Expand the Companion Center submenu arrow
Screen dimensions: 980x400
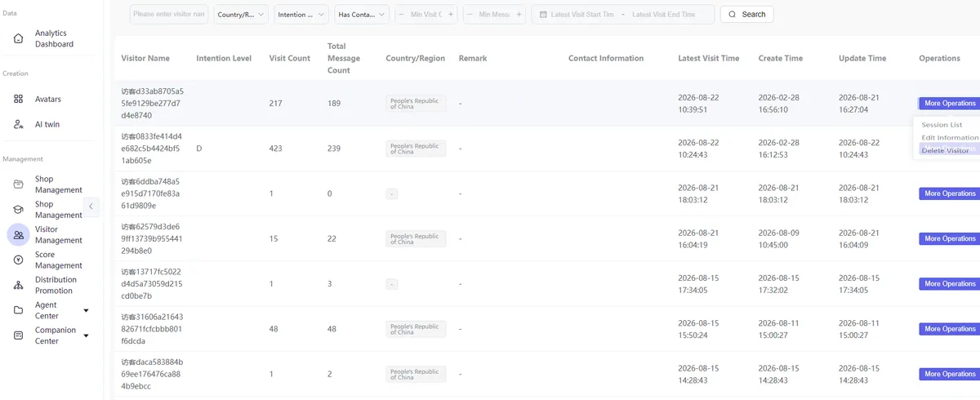[86, 336]
